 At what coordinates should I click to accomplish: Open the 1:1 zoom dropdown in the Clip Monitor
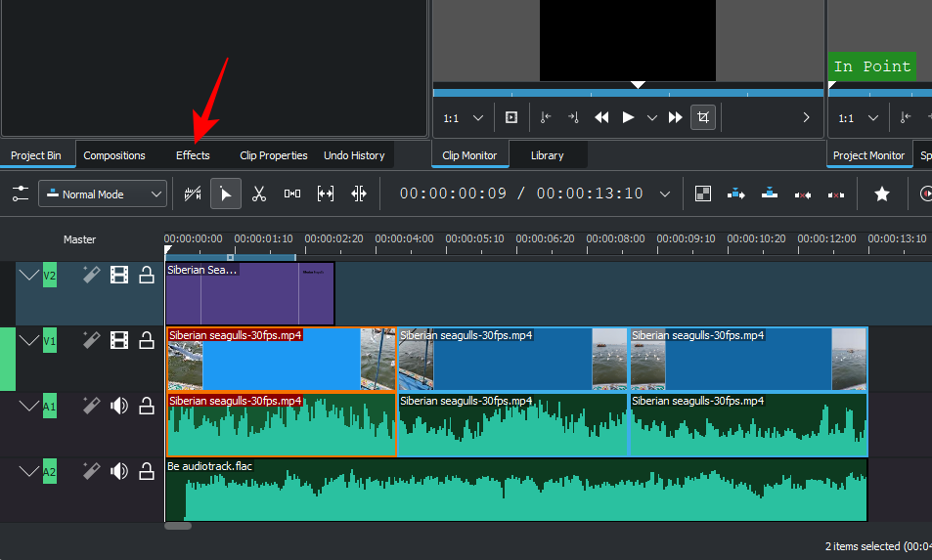tap(464, 118)
